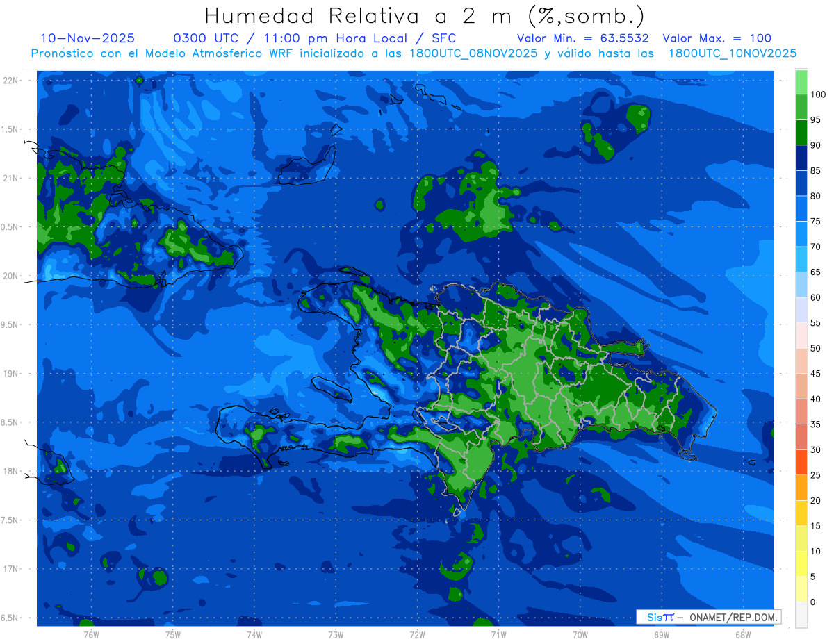Viewport: 834px width, 644px height.
Task: Pick the dark green 90–95 legend swatch
Action: coord(801,133)
